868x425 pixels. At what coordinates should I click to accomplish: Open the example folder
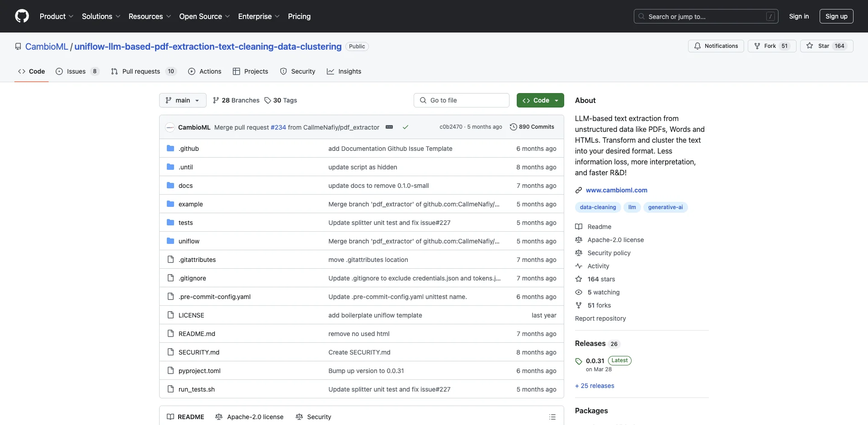point(191,204)
